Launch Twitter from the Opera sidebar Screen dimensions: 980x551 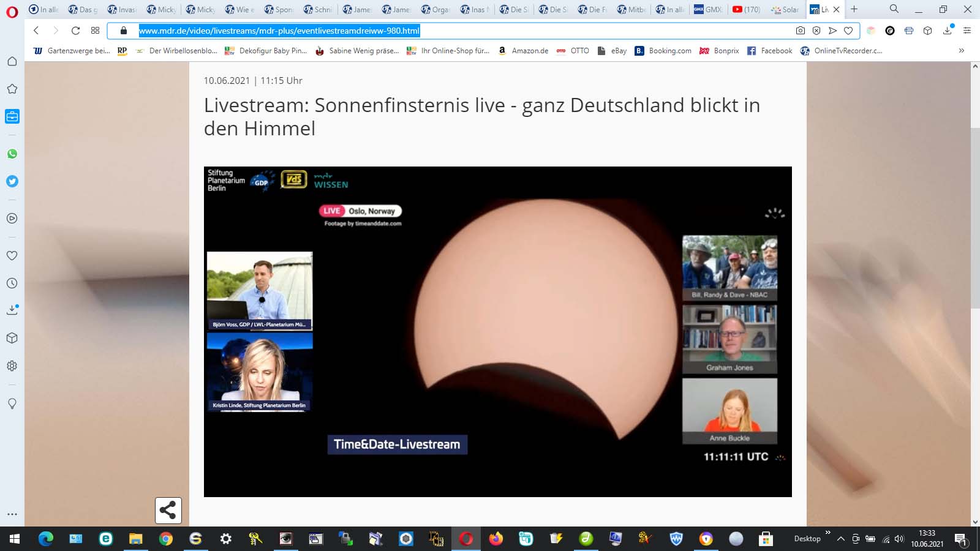click(12, 181)
